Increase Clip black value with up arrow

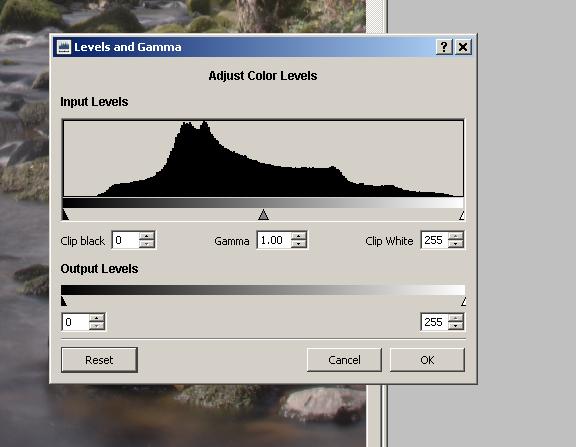[147, 236]
